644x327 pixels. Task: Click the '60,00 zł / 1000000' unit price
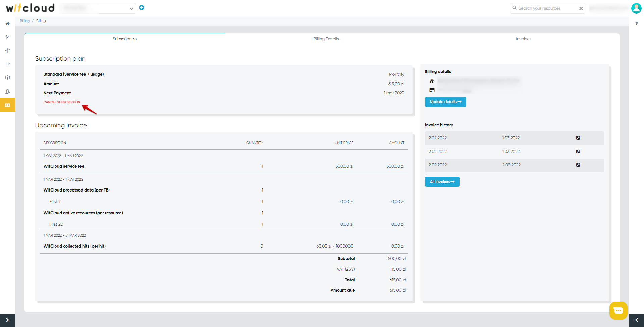coord(335,246)
